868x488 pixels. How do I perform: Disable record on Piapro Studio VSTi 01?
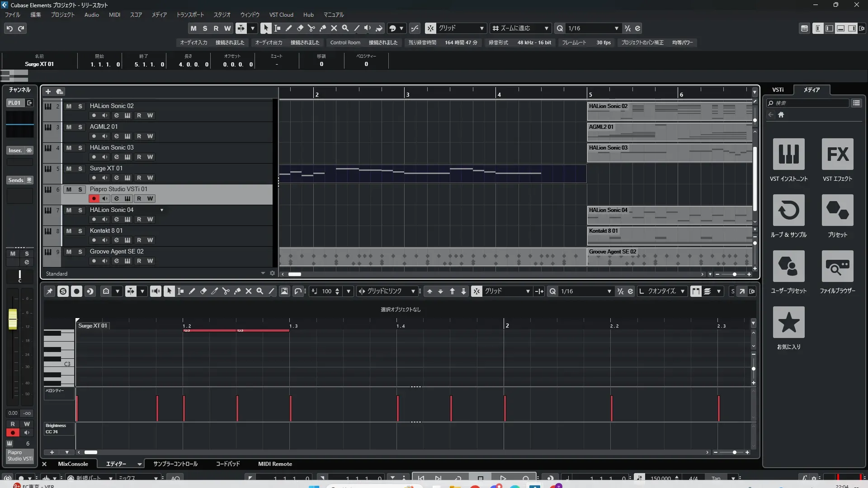[94, 198]
